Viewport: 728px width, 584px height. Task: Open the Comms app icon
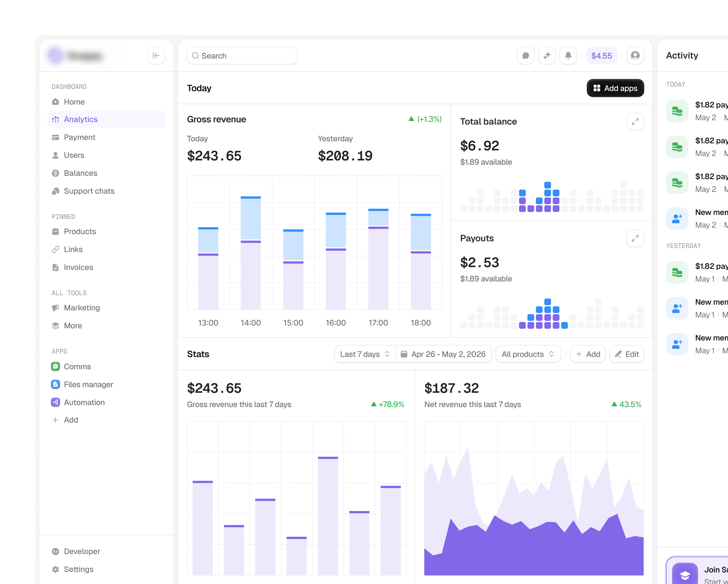(x=55, y=366)
